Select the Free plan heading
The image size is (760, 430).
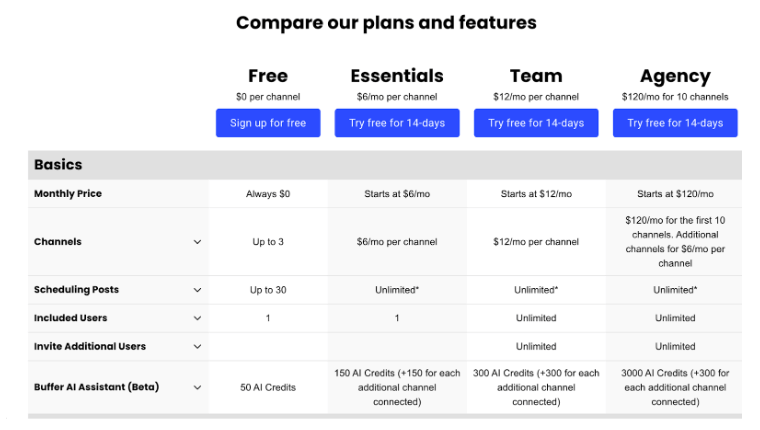point(268,76)
